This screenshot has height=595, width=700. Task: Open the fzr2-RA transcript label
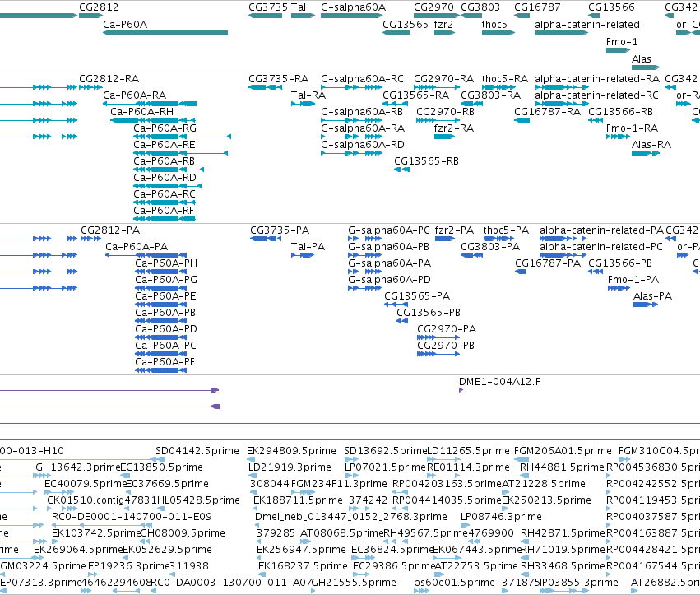pos(453,128)
